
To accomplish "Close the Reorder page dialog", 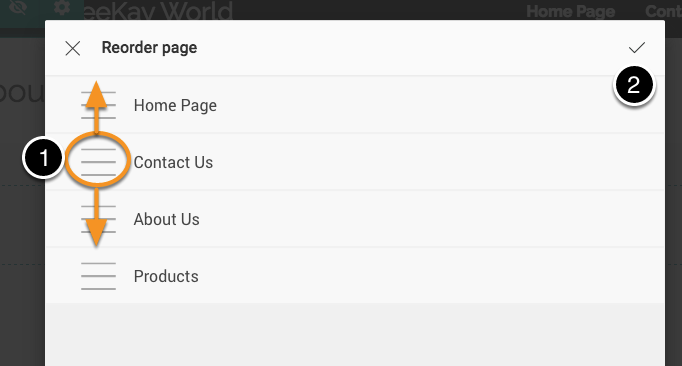I will coord(73,48).
